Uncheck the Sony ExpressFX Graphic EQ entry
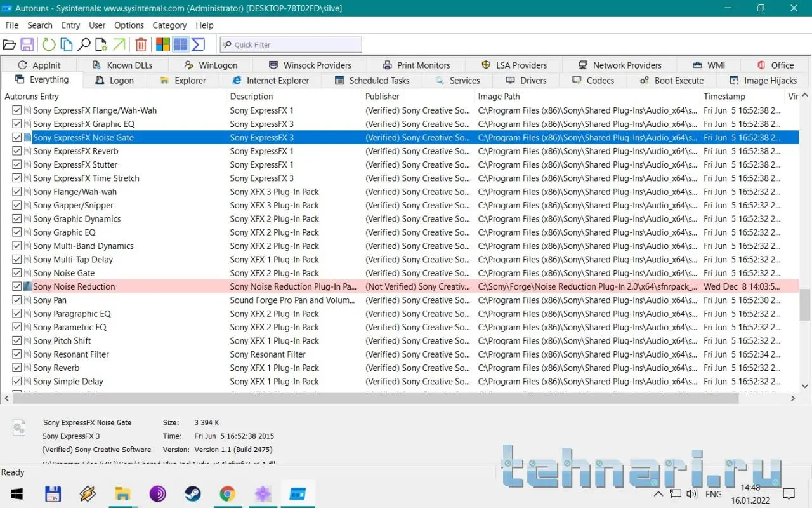The width and height of the screenshot is (812, 508). pyautogui.click(x=16, y=124)
